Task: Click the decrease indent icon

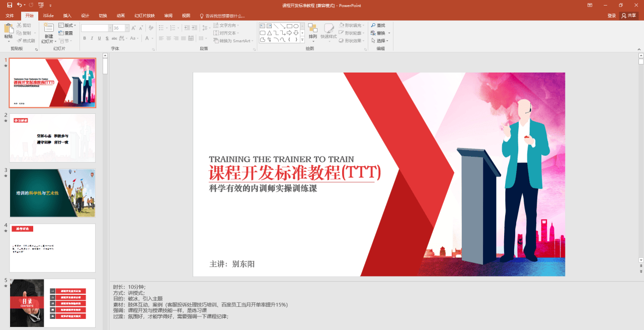Action: point(188,28)
